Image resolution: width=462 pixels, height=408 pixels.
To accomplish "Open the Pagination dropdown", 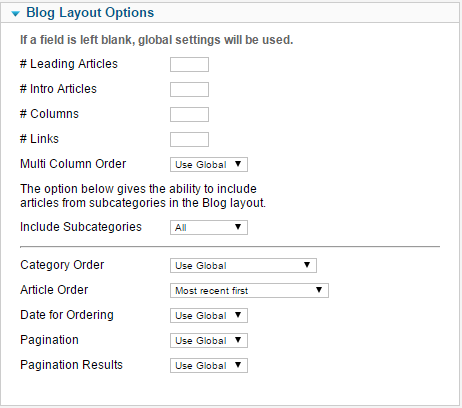I will tap(209, 340).
